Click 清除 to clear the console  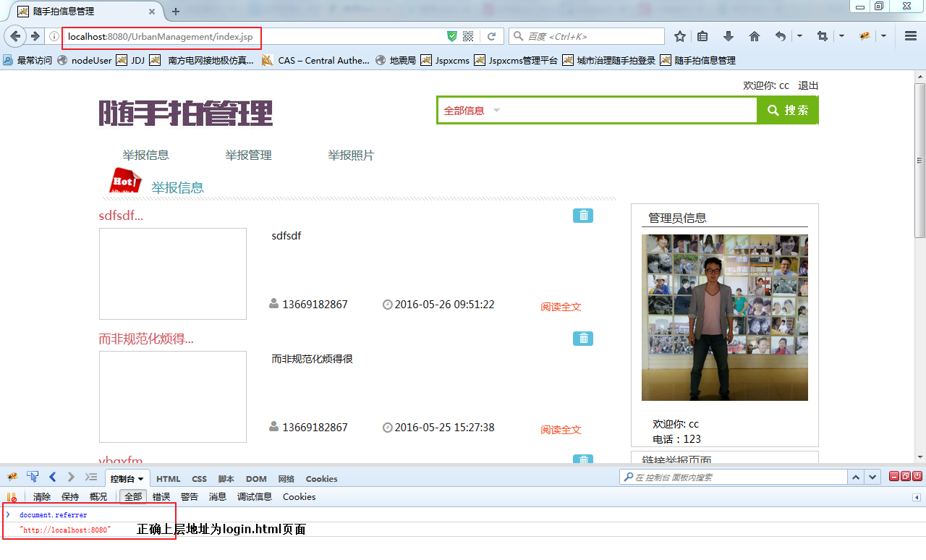pos(42,497)
